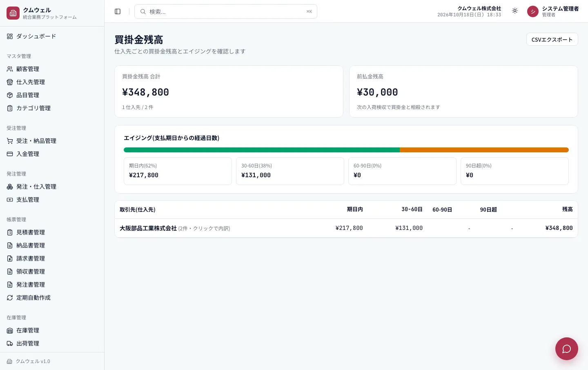Click the ダッシュボード grid icon
The image size is (588, 370).
pos(10,36)
